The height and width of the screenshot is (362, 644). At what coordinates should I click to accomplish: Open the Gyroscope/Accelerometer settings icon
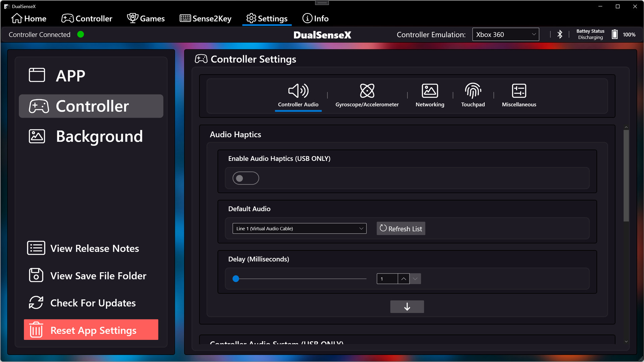[x=367, y=91]
